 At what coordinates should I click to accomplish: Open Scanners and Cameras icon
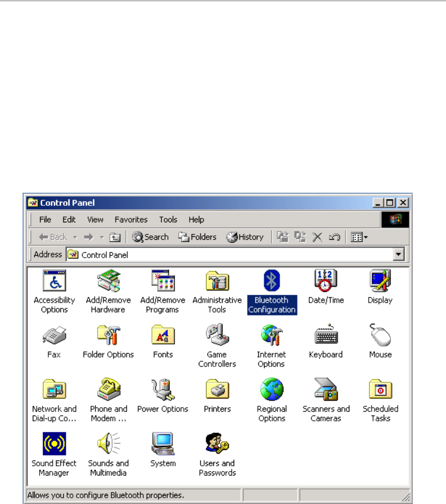point(326,389)
